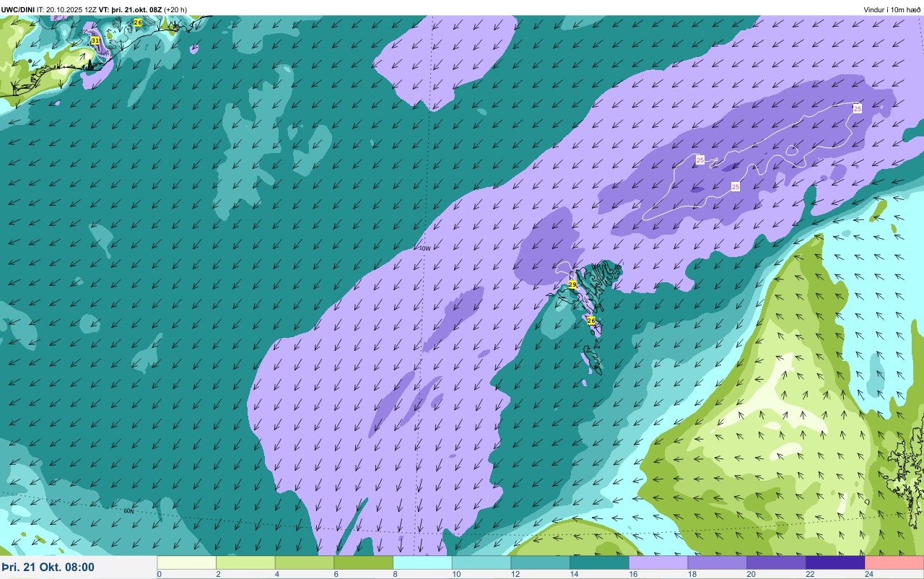This screenshot has width=924, height=579.
Task: Click the 'VT: þri. 21.okt. 08Z' valid time
Action: tap(130, 9)
